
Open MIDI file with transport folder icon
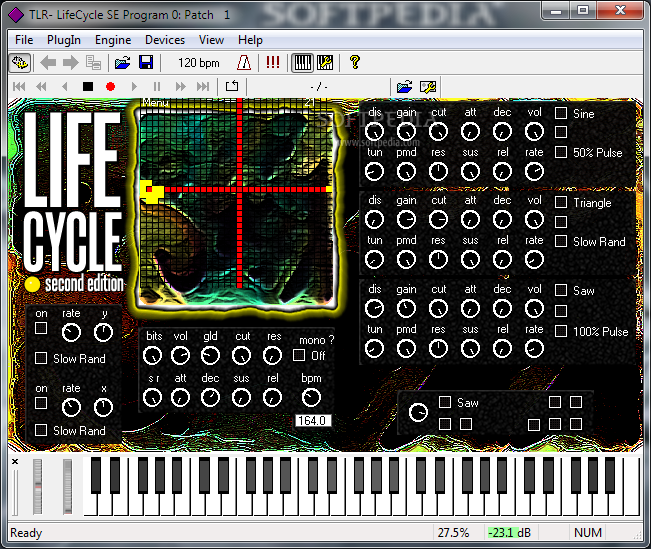404,86
